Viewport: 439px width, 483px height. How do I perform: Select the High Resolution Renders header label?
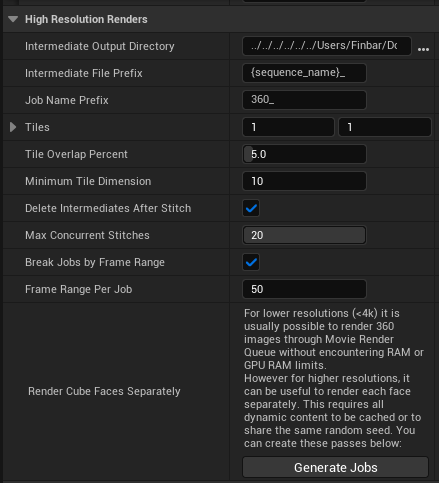[x=86, y=19]
